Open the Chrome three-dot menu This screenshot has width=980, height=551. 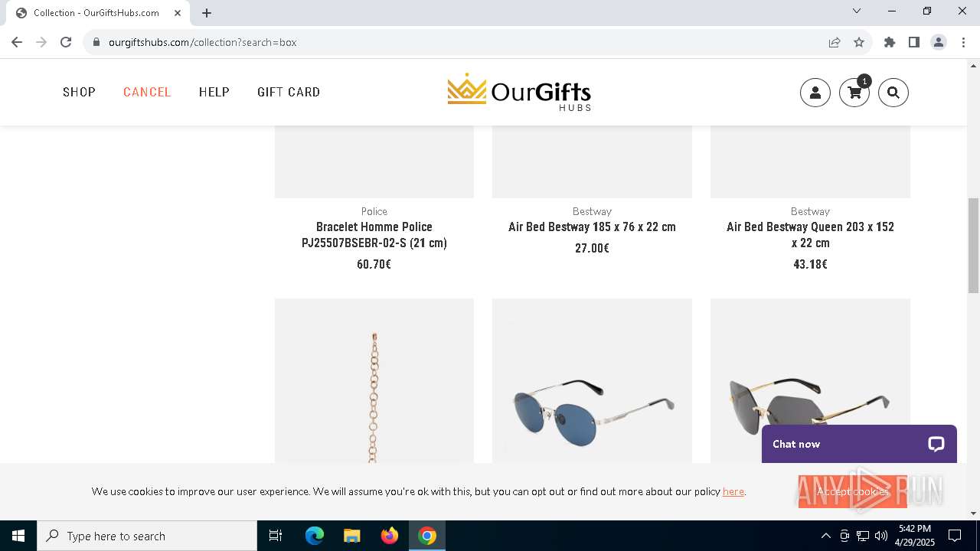(963, 42)
